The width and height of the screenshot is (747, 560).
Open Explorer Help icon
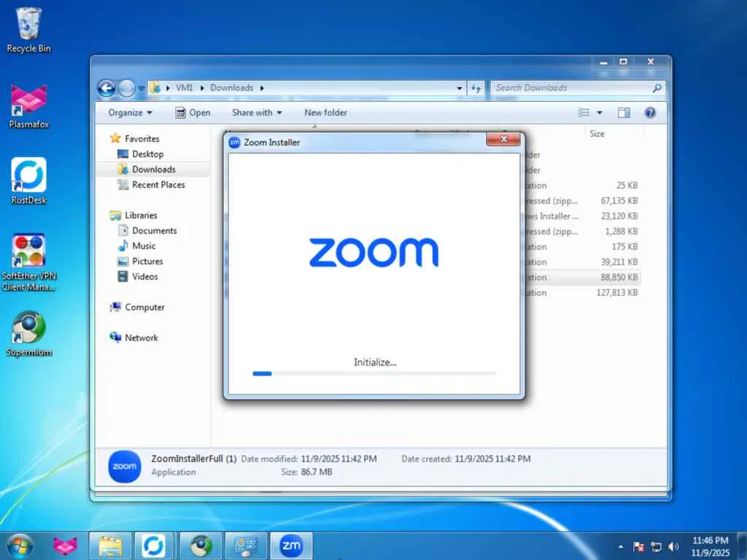coord(650,112)
